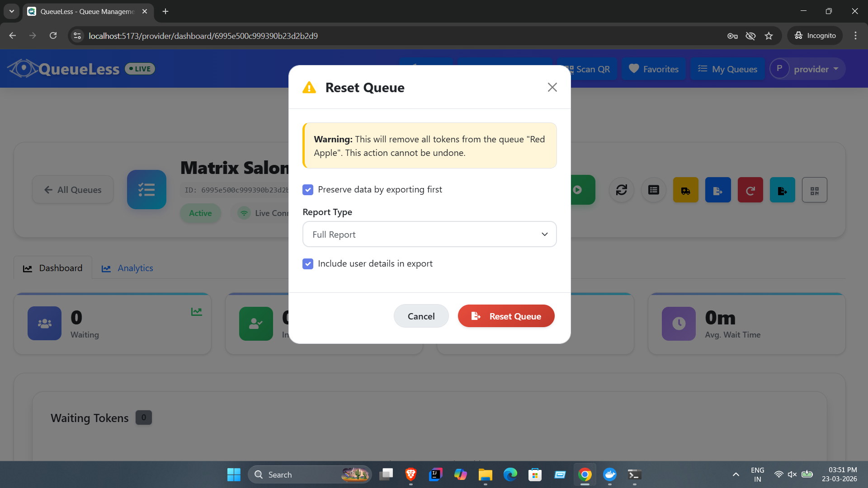Click the teal file export icon button

(783, 190)
